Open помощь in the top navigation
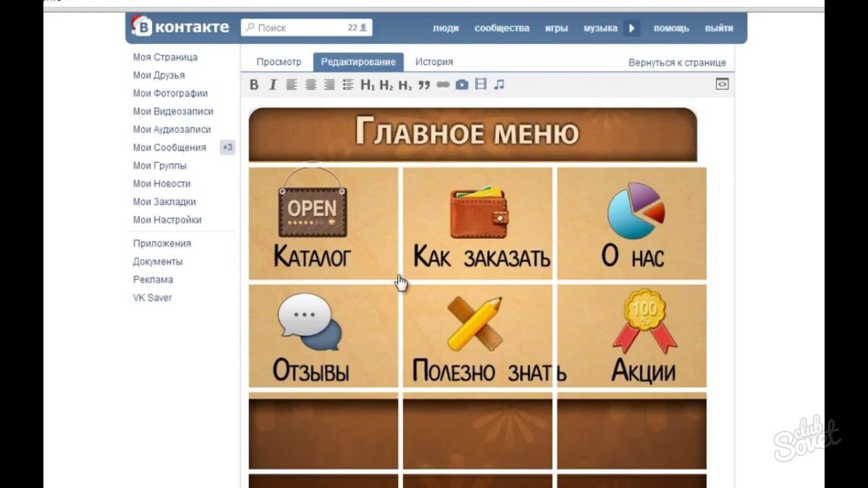This screenshot has width=868, height=488. (x=671, y=28)
